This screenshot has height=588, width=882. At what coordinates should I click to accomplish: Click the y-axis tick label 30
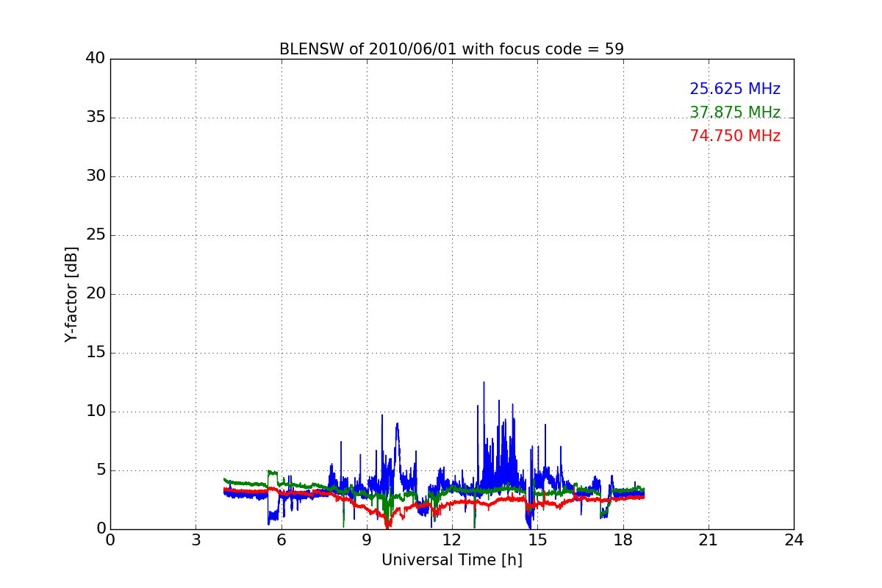click(96, 176)
